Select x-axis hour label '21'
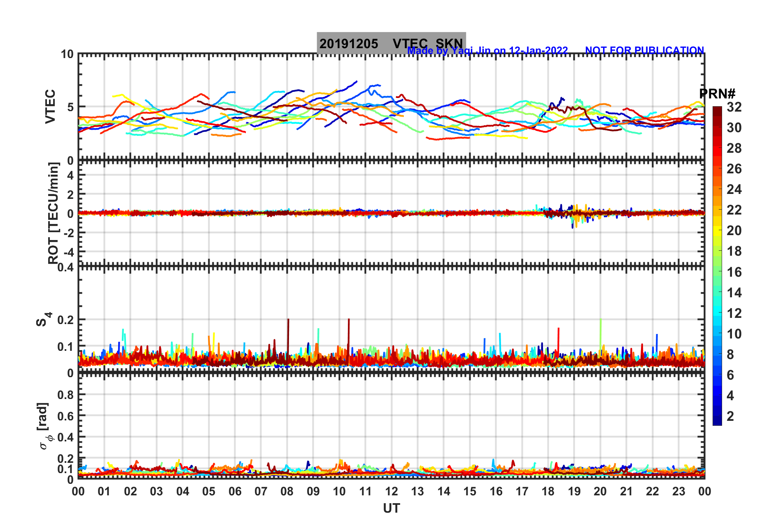Viewport: 783px width, 532px height. click(x=627, y=491)
